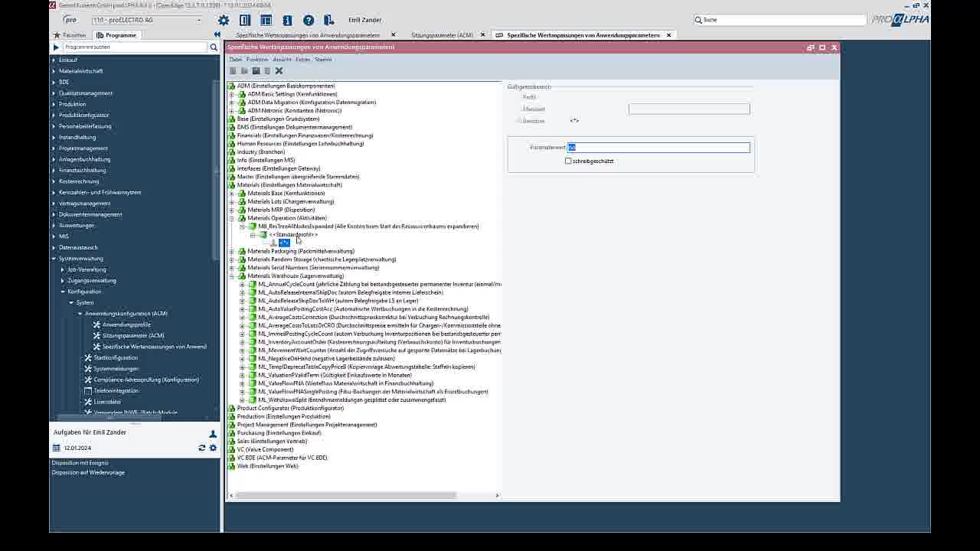Click the save disk icon in the dialog toolbar
This screenshot has width=980, height=551.
(x=256, y=71)
